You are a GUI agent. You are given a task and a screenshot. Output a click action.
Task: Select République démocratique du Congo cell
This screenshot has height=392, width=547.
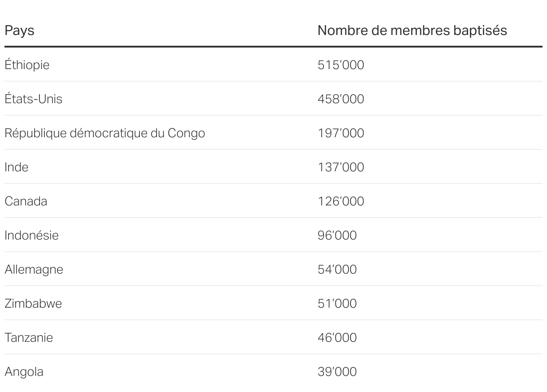pos(104,133)
